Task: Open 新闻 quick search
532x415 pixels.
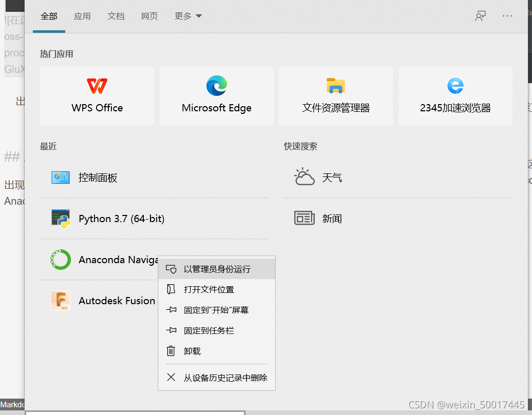Action: [x=398, y=219]
